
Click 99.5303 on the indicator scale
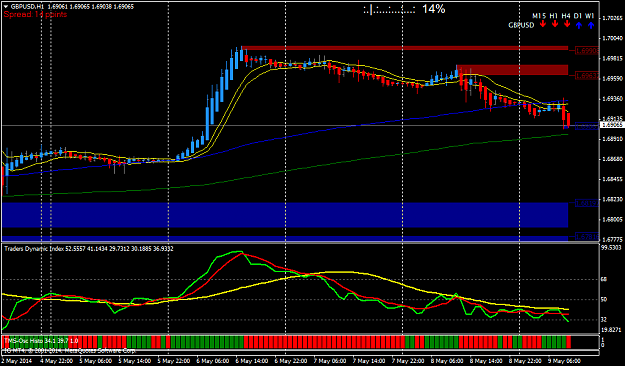tap(611, 248)
